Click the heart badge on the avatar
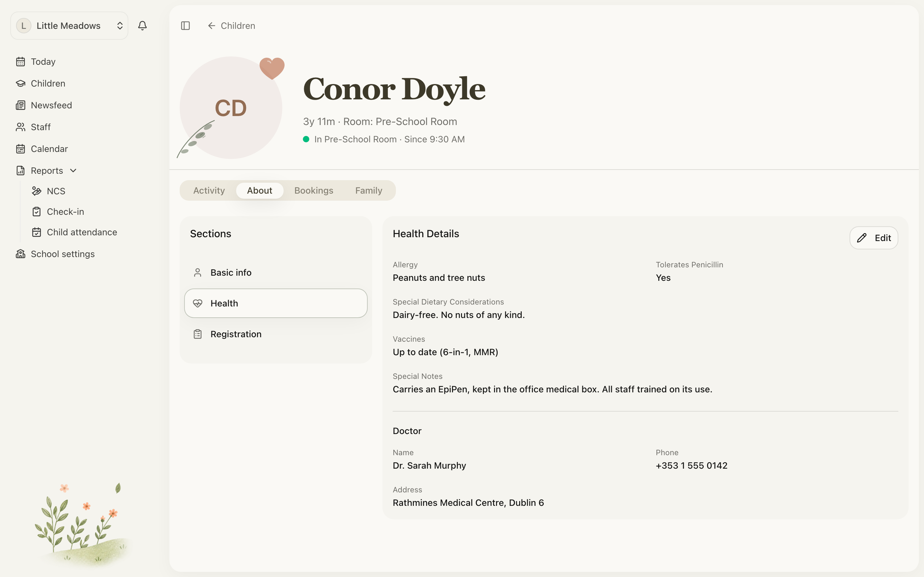This screenshot has width=924, height=577. (x=272, y=68)
